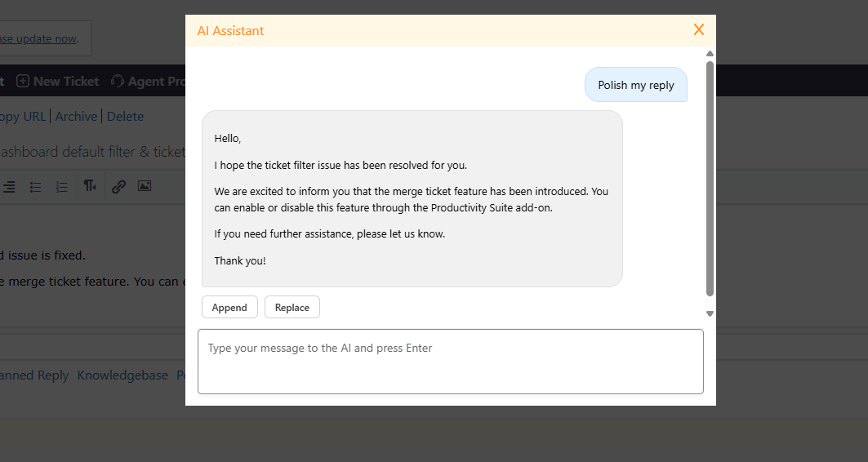The image size is (868, 462).
Task: Open the Agent menu with headset icon
Action: click(x=147, y=81)
